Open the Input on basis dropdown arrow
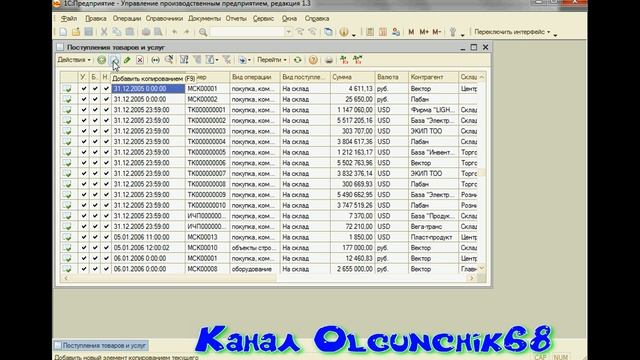 (x=249, y=60)
